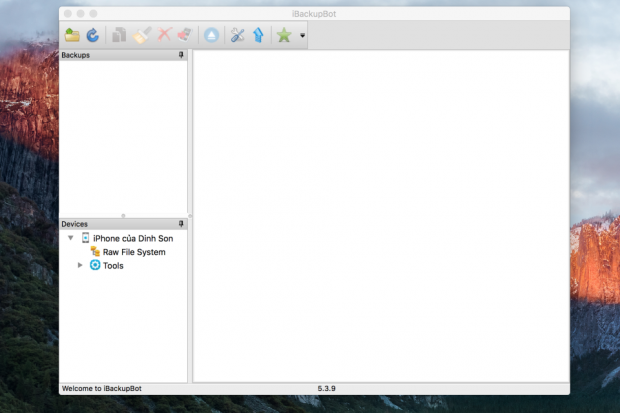Click the blue refresh arrow icon
Screen dimensions: 620x413
tap(92, 35)
